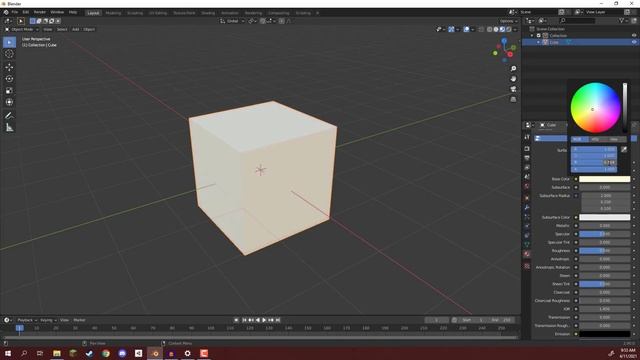The height and width of the screenshot is (360, 640).
Task: Click the pan view hand icon
Action: pyautogui.click(x=513, y=79)
